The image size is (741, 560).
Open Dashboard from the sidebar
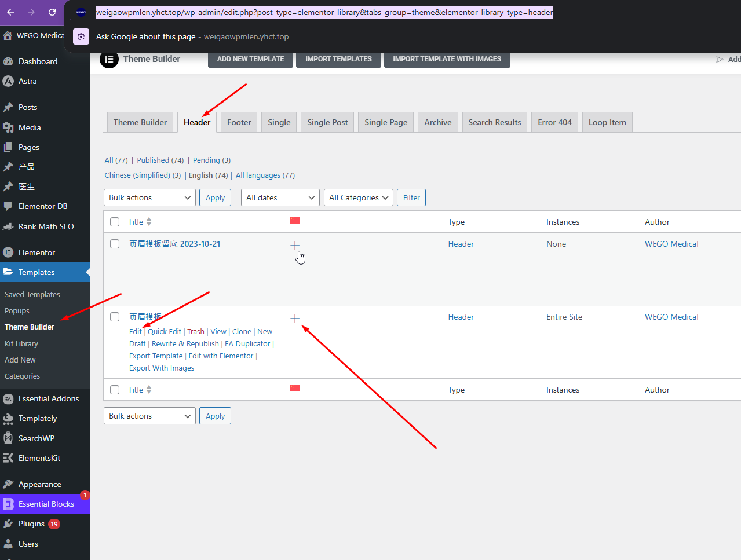click(x=38, y=61)
